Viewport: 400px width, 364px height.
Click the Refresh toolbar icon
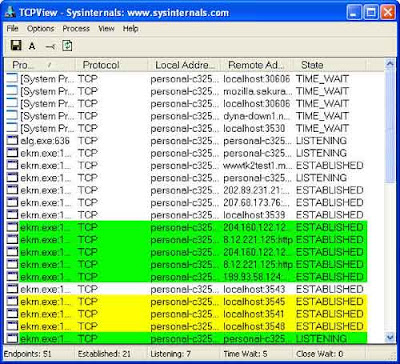[67, 46]
